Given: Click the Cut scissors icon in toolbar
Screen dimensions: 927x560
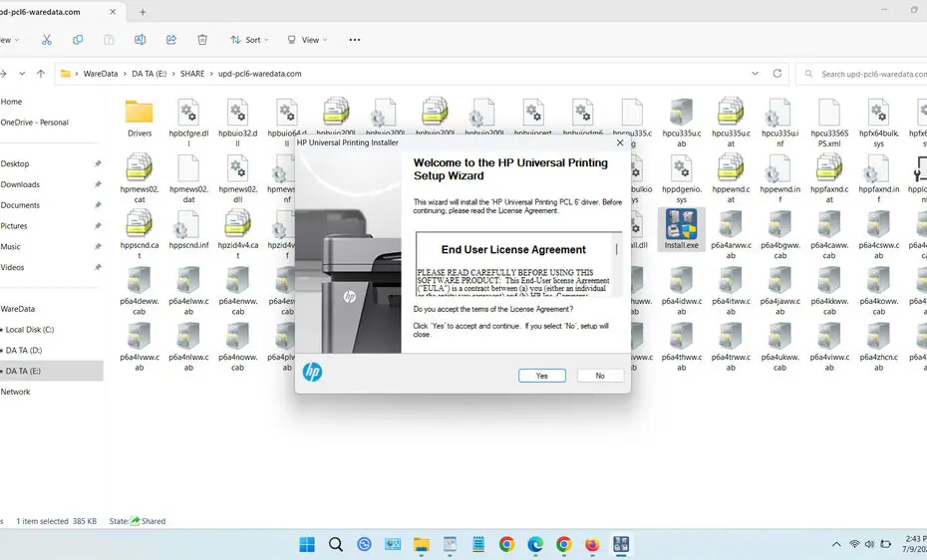Looking at the screenshot, I should click(47, 40).
